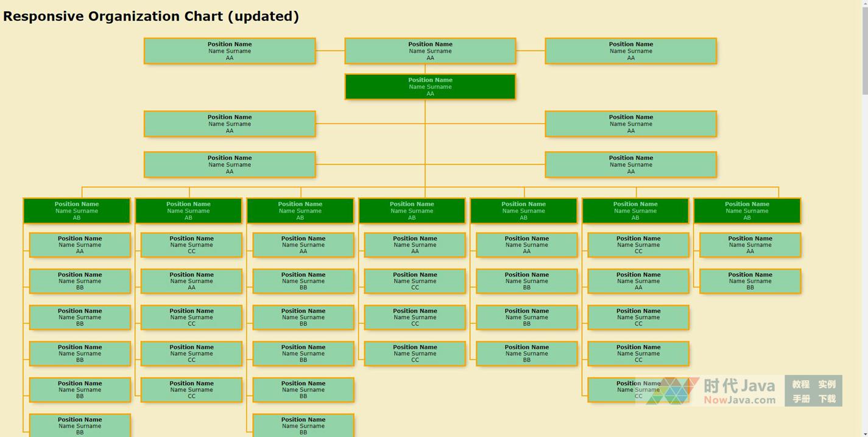
Task: Click the Responsive Organization Chart heading
Action: (151, 16)
